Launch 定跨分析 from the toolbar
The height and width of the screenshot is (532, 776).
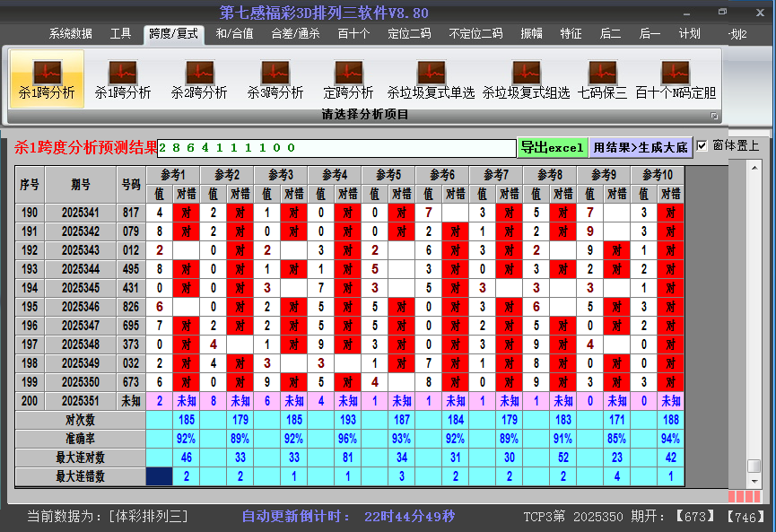(350, 78)
